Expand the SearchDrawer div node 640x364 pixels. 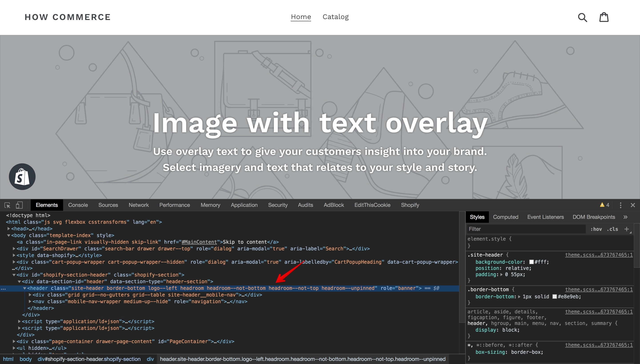(14, 249)
